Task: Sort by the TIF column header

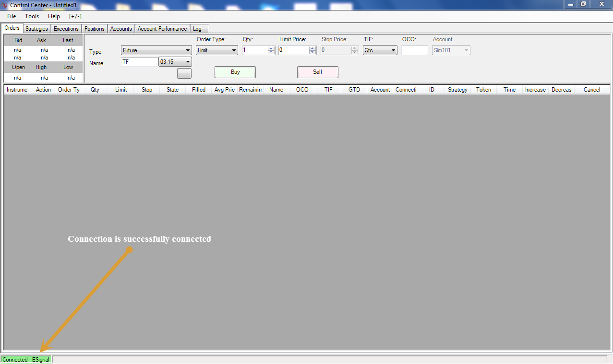Action: tap(328, 90)
